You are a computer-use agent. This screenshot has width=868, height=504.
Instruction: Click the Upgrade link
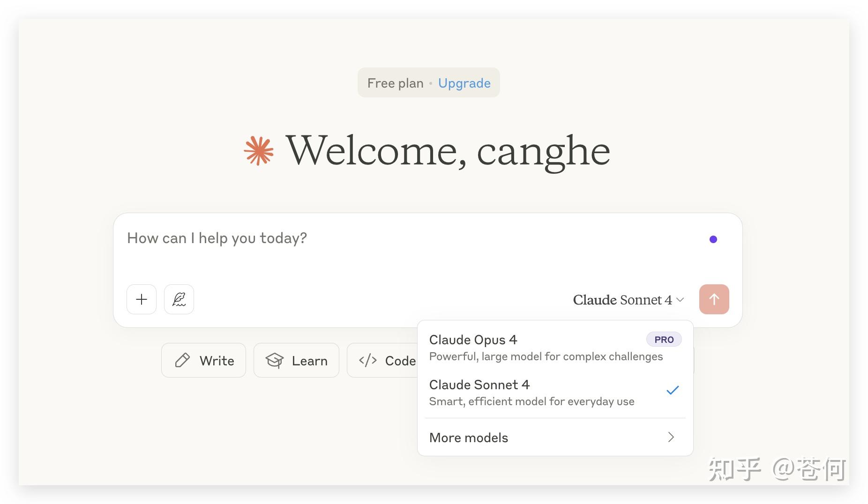coord(464,83)
